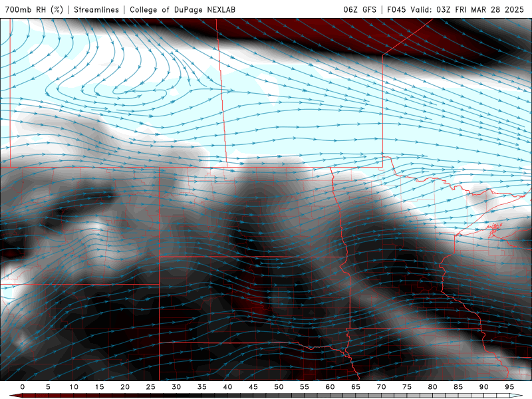Click the "06Z GFS" model run label
Screen dimensions: 532x399
(x=360, y=9)
